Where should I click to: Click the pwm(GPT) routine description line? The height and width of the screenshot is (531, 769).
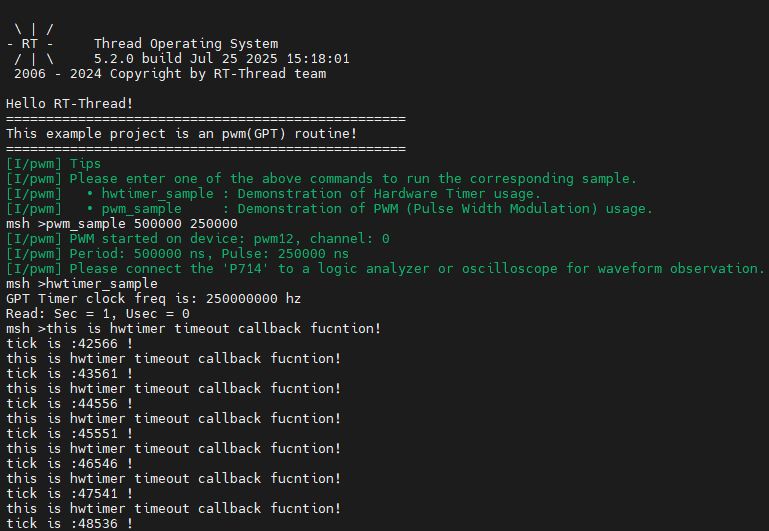pyautogui.click(x=182, y=133)
